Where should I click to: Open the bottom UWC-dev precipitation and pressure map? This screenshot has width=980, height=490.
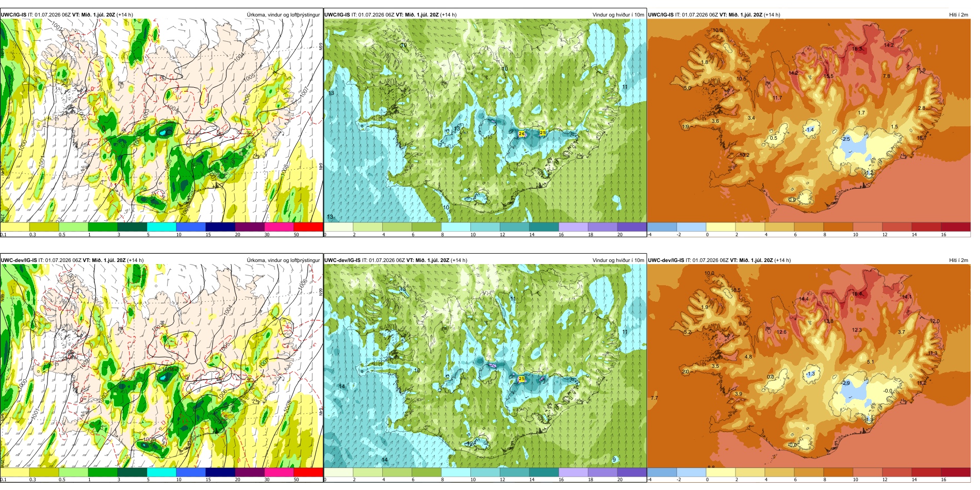click(x=161, y=366)
